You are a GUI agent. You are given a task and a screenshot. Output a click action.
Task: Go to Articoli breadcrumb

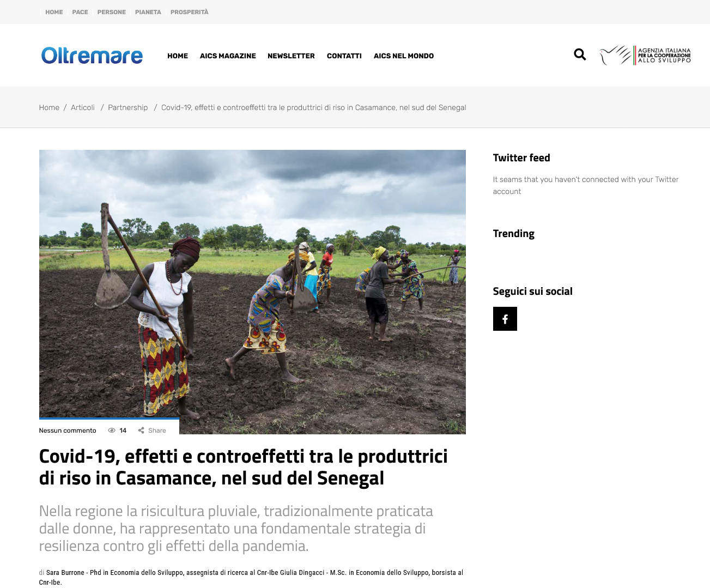pyautogui.click(x=83, y=107)
